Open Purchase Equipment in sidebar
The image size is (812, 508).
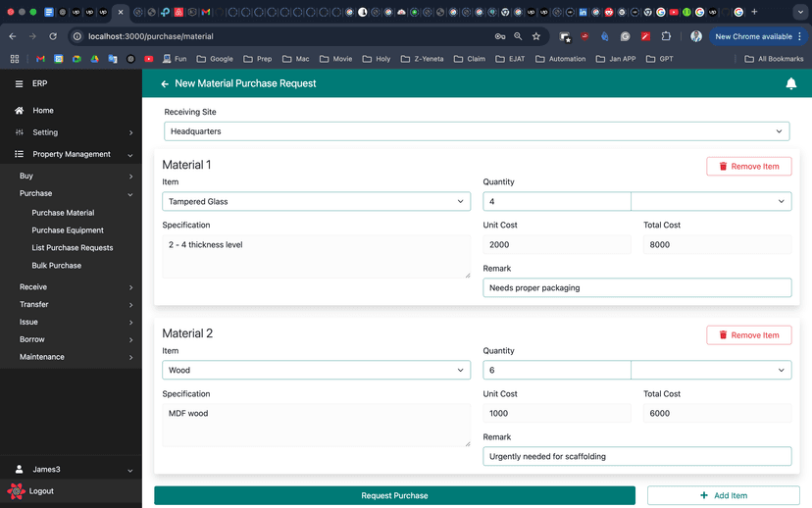tap(68, 230)
